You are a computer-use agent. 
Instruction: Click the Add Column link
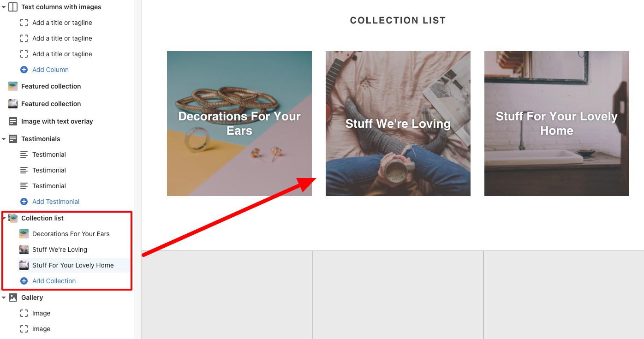[x=49, y=70]
